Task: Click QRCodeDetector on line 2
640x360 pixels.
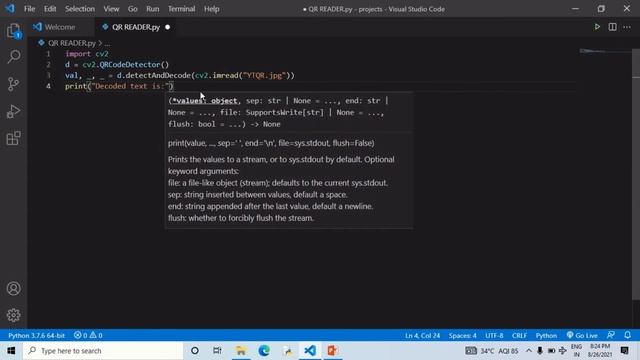Action: (x=130, y=64)
